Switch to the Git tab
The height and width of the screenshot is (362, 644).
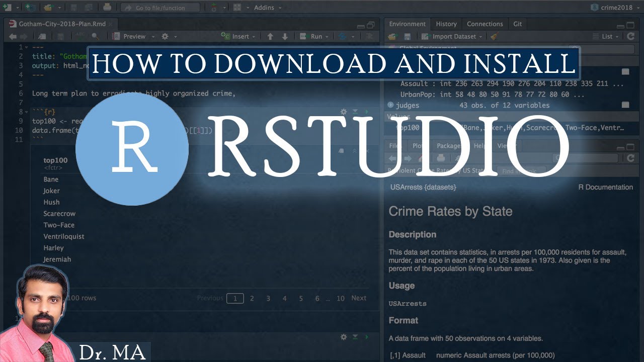click(x=517, y=24)
